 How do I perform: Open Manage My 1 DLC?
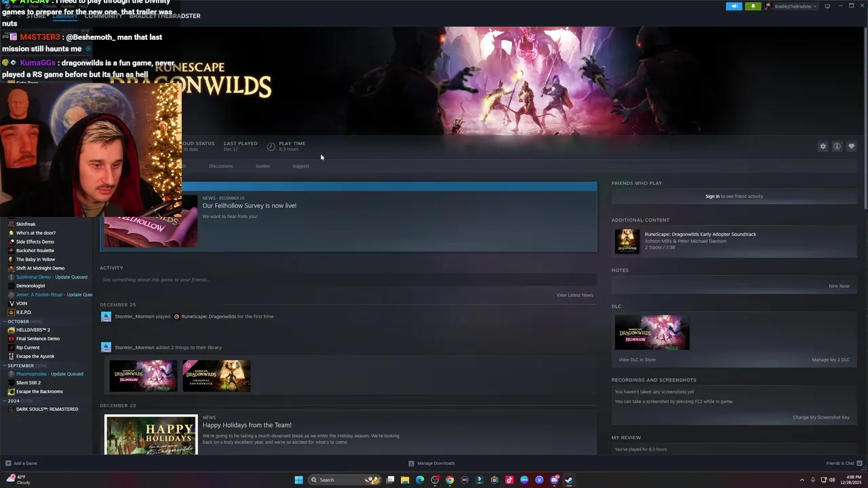point(831,360)
